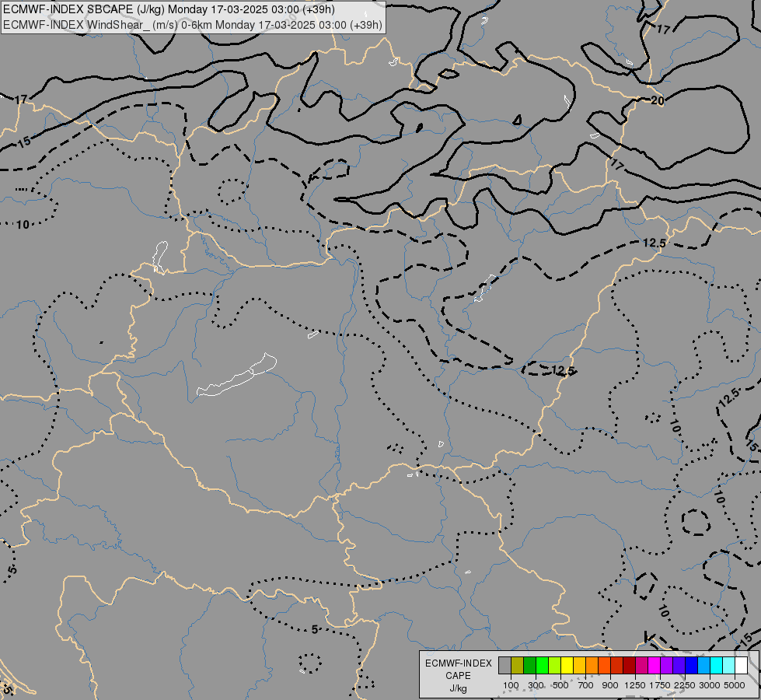The height and width of the screenshot is (700, 761).
Task: Select the cyan swatch at 3000
Action: (717, 666)
